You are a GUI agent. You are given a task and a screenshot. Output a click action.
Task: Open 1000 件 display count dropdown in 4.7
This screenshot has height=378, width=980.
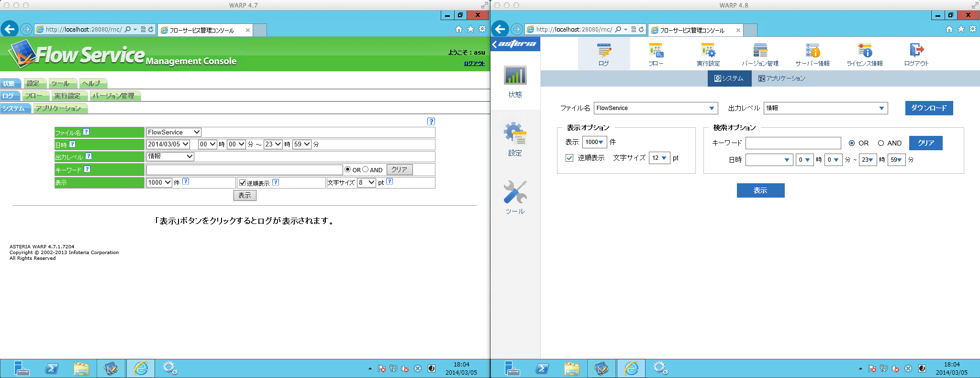159,182
